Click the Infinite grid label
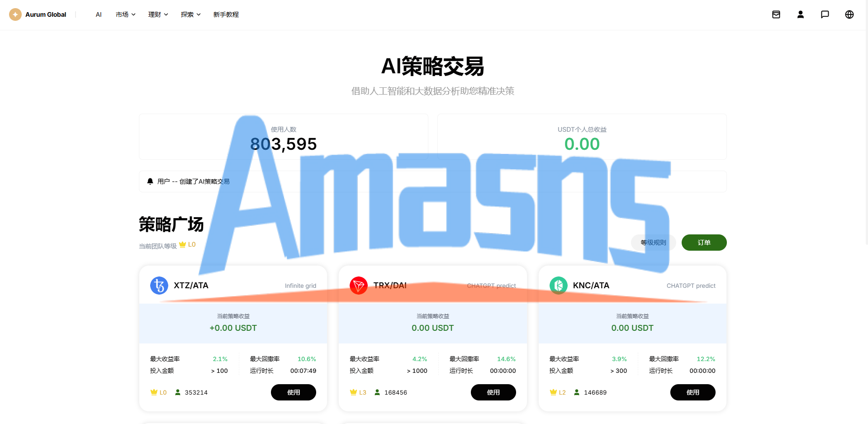This screenshot has height=424, width=868. tap(301, 286)
